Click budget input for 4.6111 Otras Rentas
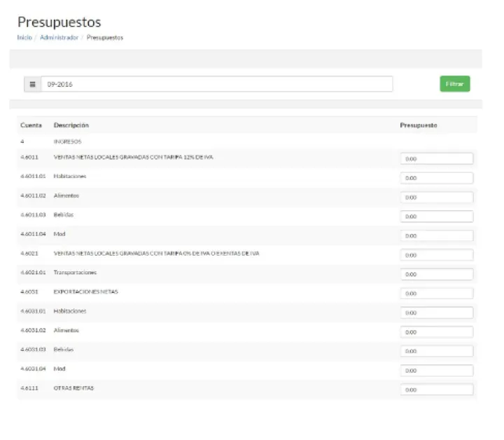 pyautogui.click(x=436, y=390)
